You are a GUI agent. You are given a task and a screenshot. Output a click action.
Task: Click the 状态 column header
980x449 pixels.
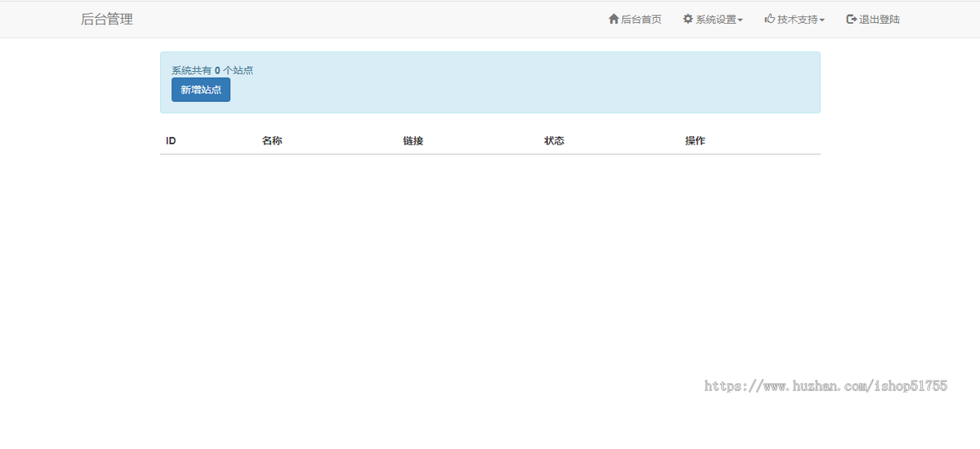(x=555, y=140)
